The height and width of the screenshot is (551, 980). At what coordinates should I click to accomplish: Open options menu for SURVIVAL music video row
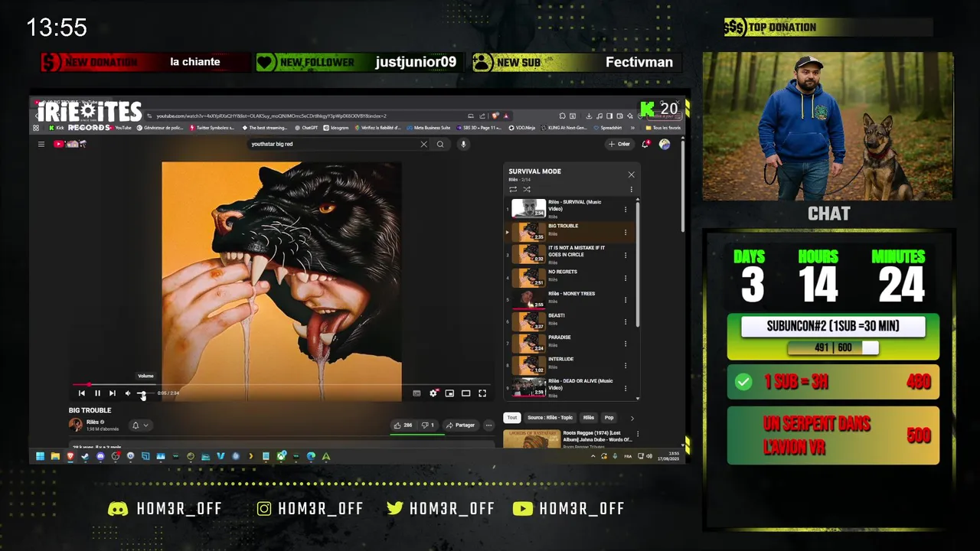[625, 209]
